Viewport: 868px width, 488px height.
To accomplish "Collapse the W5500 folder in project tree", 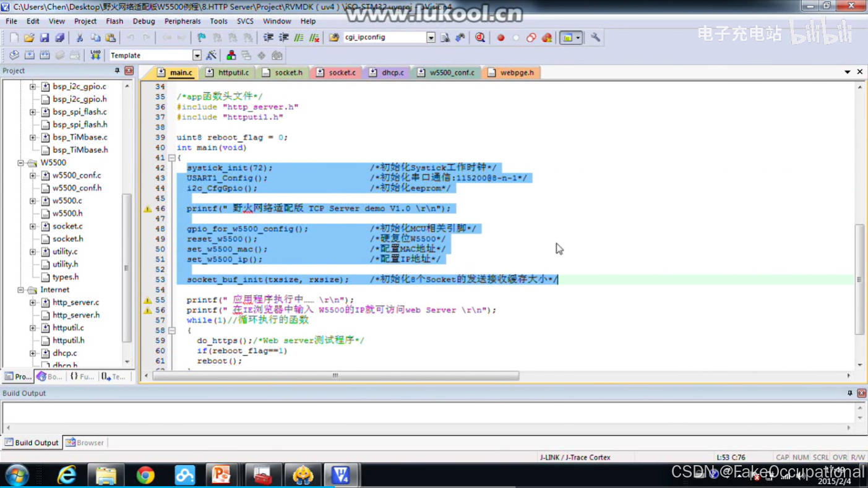I will click(x=20, y=163).
